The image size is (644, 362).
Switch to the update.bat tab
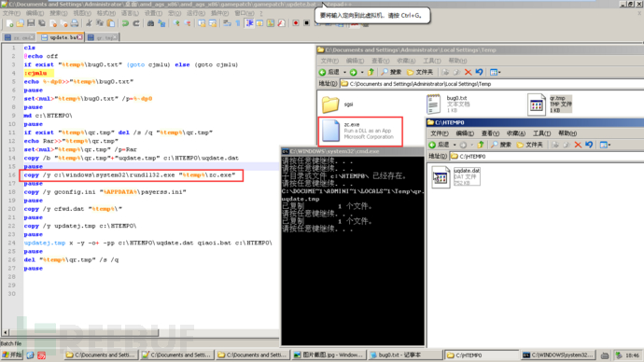click(x=62, y=37)
